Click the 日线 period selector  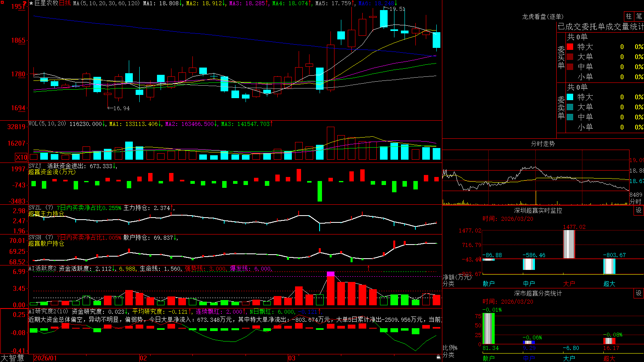coord(65,3)
